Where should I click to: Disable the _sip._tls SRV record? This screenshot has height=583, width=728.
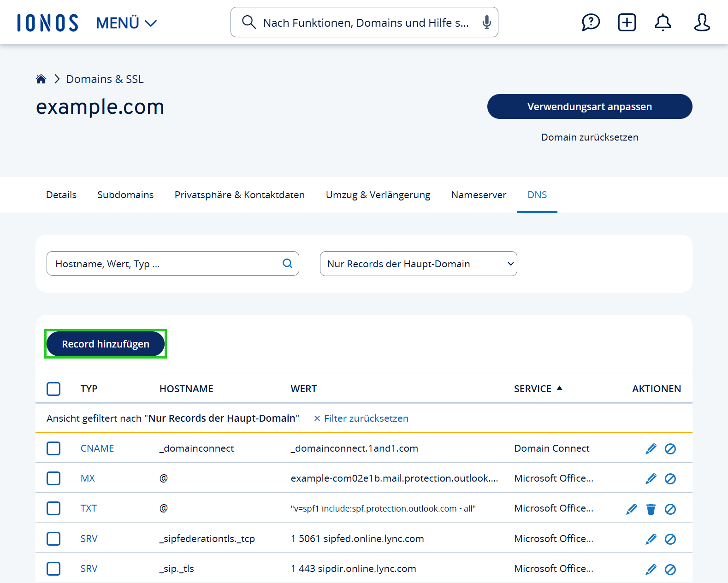pos(670,569)
